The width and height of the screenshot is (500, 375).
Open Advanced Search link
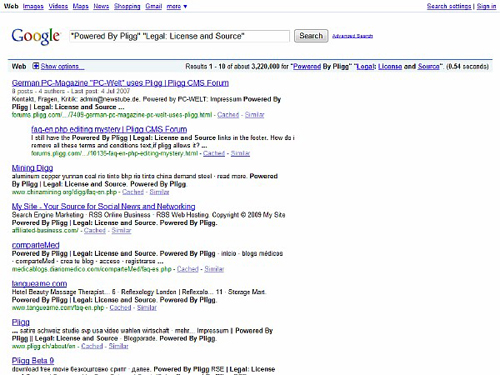(x=352, y=36)
